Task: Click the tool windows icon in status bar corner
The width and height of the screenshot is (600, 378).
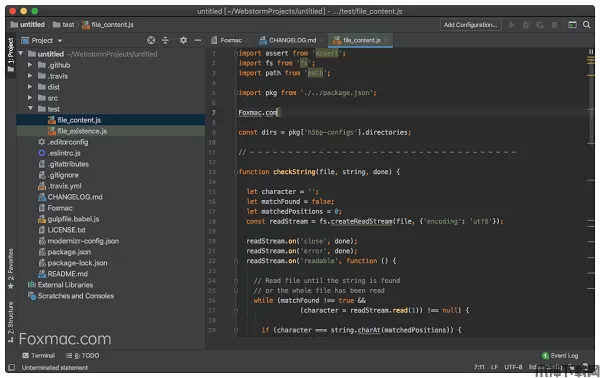Action: 11,367
